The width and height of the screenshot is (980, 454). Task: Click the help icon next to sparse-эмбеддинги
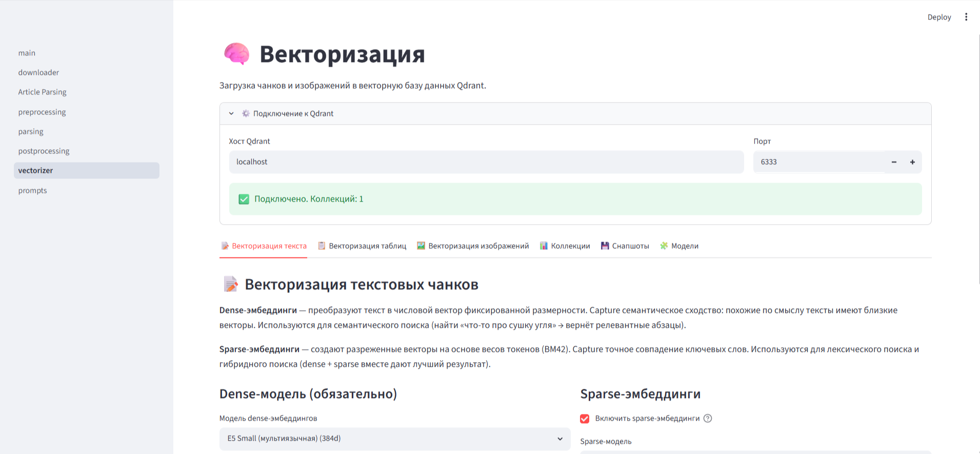(708, 418)
